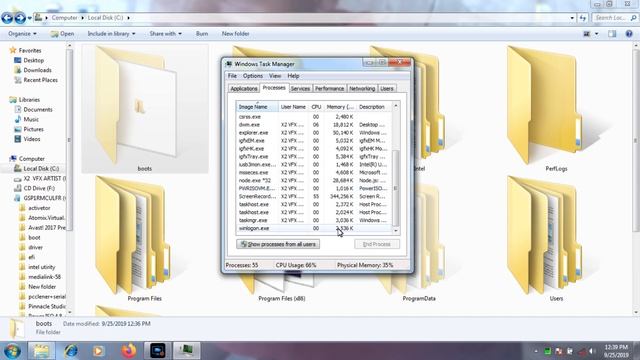Toggle the preview pane icon

pyautogui.click(x=612, y=34)
